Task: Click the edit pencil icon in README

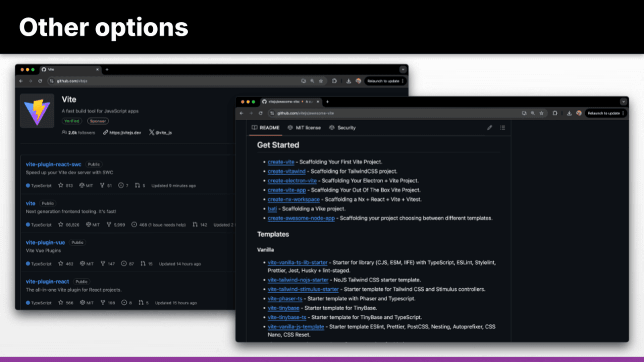Action: (490, 128)
